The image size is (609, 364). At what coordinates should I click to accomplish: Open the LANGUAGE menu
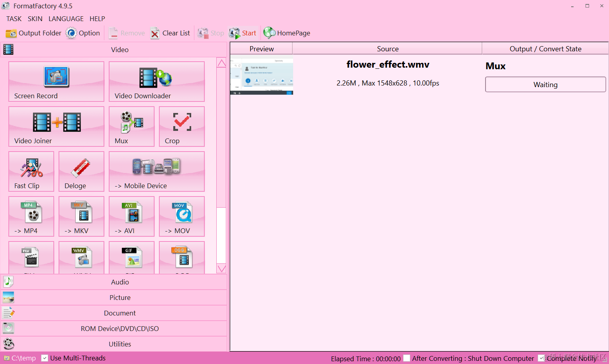pyautogui.click(x=66, y=19)
